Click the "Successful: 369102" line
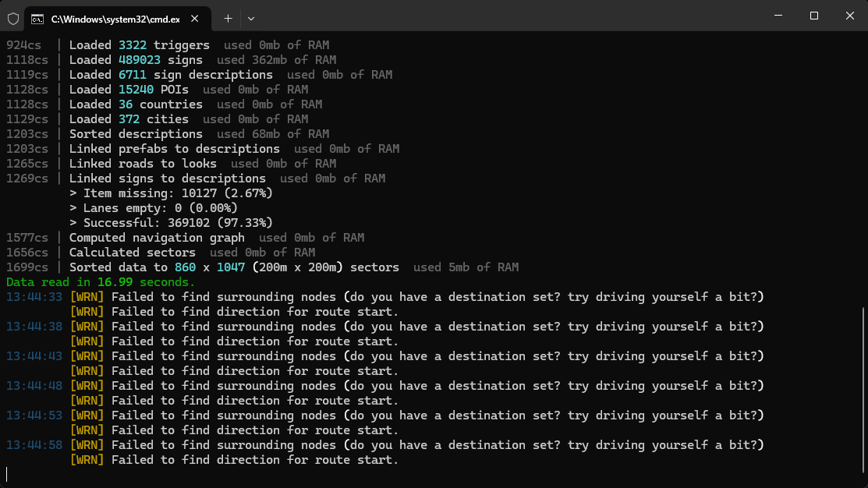The width and height of the screenshot is (868, 488). coord(170,223)
